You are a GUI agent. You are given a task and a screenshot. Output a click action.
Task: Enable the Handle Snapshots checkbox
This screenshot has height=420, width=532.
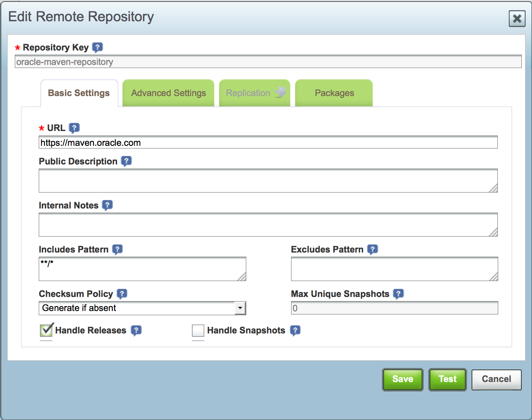(x=198, y=330)
